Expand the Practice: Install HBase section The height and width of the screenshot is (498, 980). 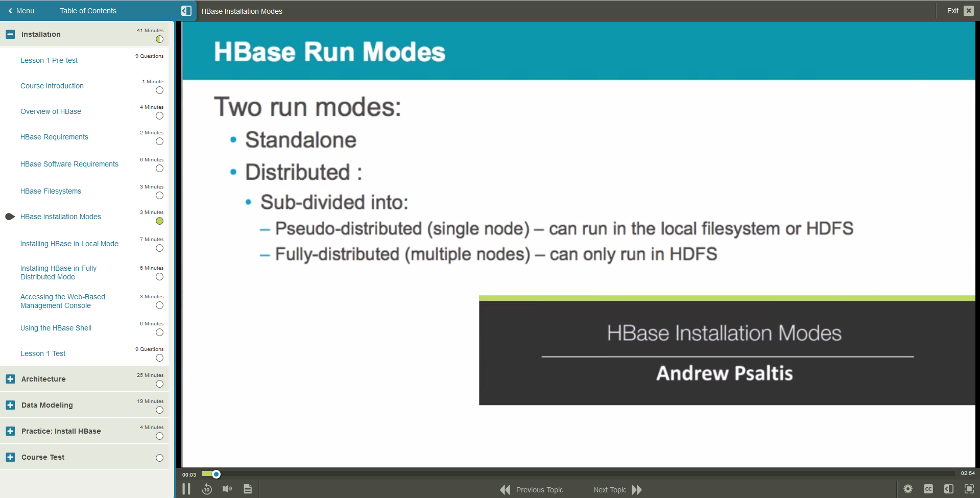click(10, 431)
